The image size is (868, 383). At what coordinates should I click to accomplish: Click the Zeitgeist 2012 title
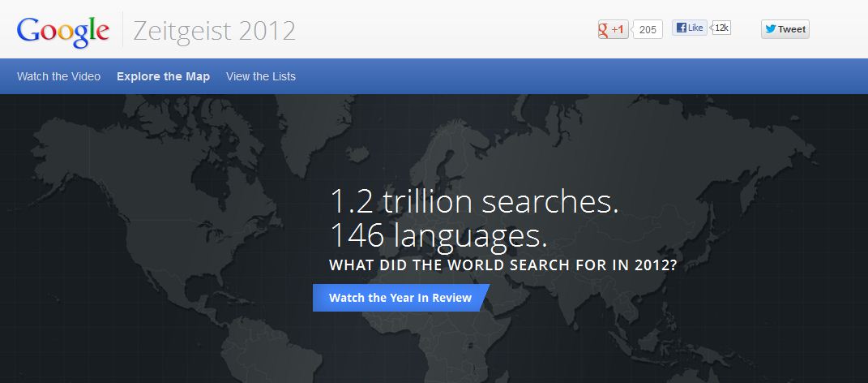[x=214, y=31]
